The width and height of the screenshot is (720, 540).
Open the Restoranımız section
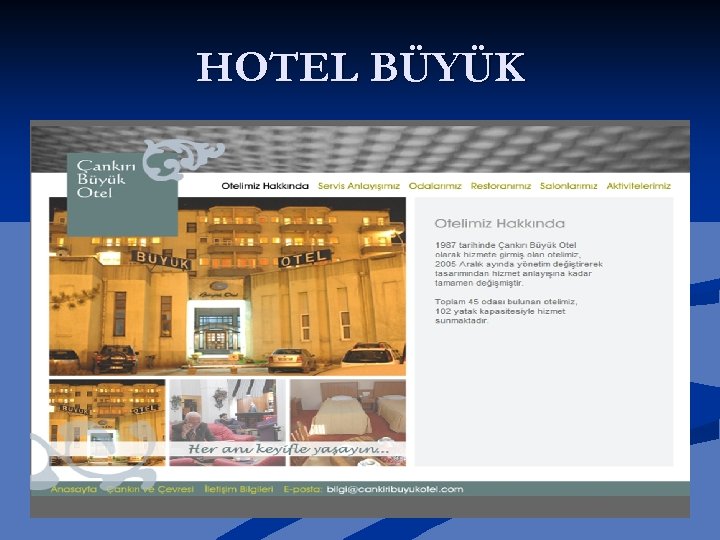pos(501,186)
